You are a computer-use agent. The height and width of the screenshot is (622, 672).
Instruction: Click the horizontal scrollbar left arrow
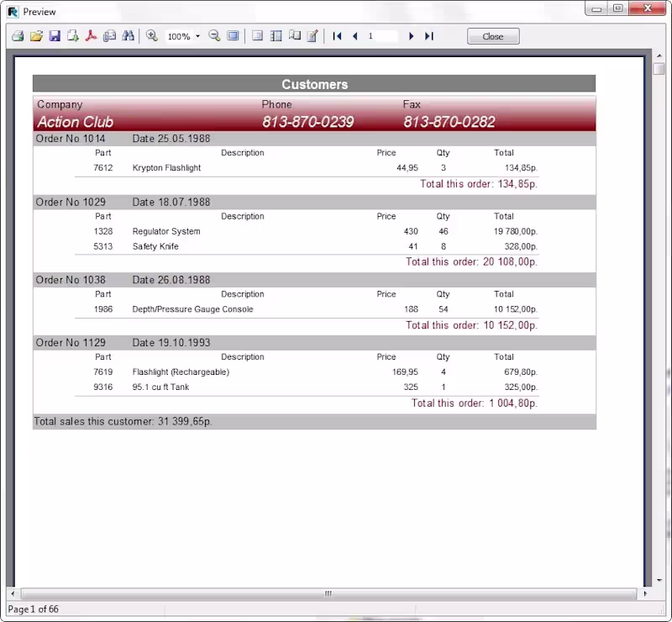13,593
